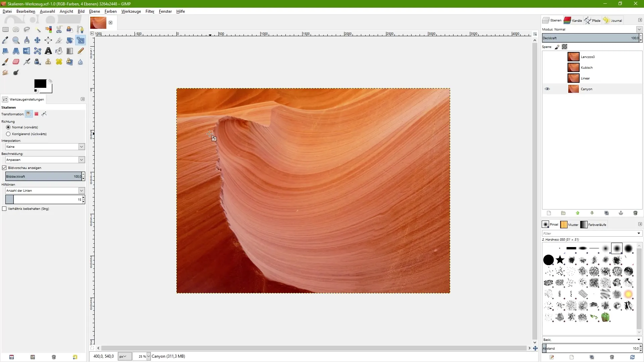Open the Basic brush tag dropdown
The height and width of the screenshot is (362, 644).
click(592, 340)
